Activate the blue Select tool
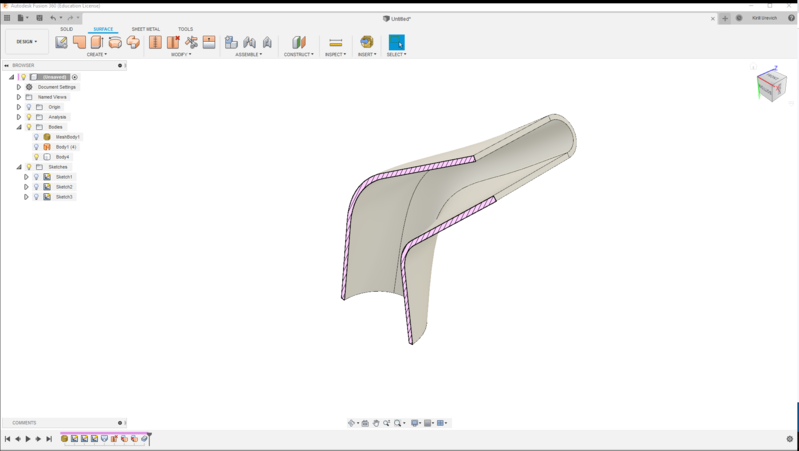 click(396, 42)
